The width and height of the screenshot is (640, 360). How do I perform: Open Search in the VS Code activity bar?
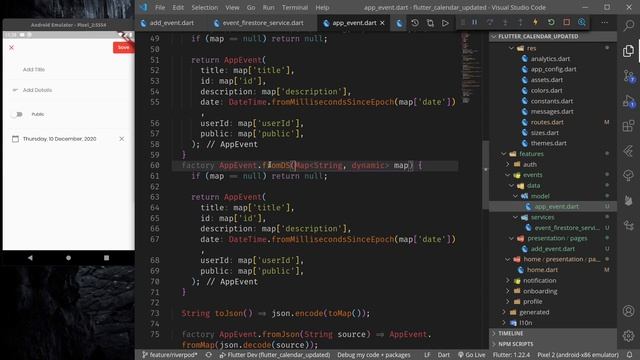629,25
